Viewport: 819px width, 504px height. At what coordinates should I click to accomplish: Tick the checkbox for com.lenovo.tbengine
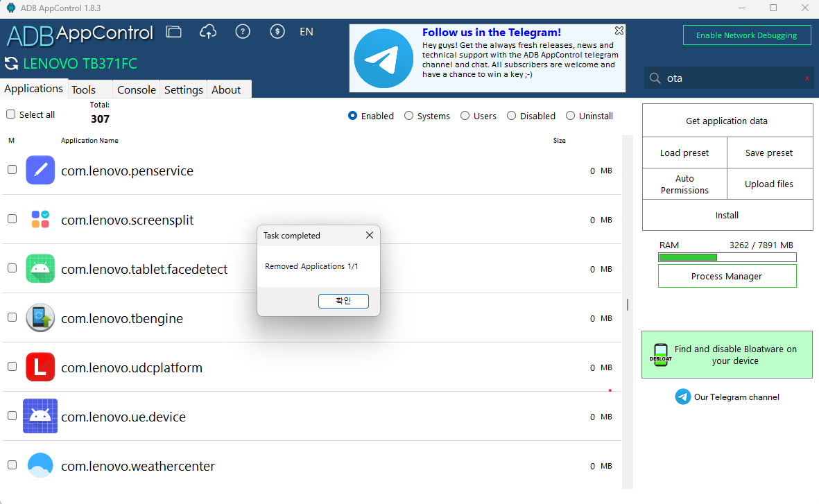pyautogui.click(x=12, y=317)
